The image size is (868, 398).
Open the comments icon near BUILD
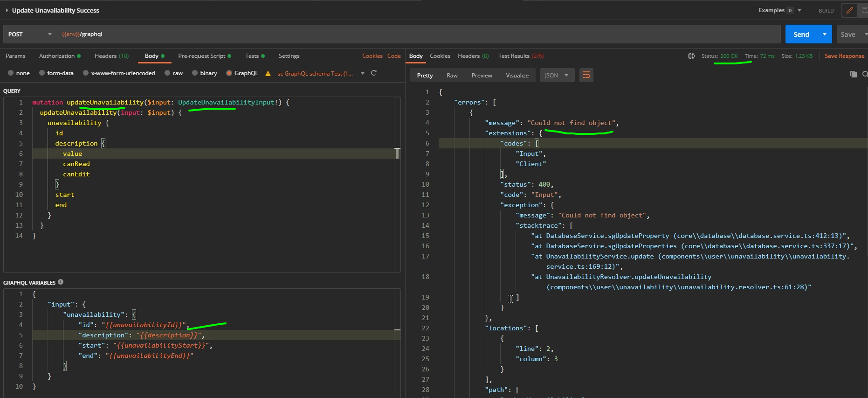point(864,10)
